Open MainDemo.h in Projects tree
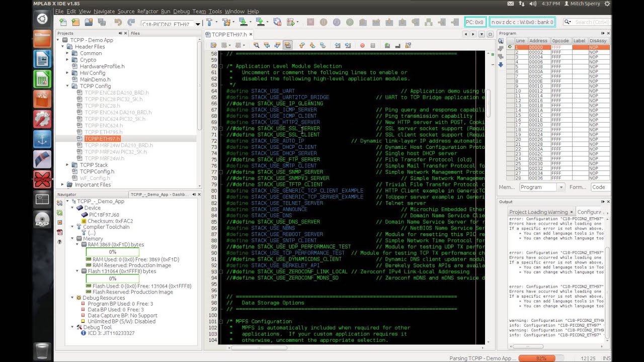 point(95,79)
